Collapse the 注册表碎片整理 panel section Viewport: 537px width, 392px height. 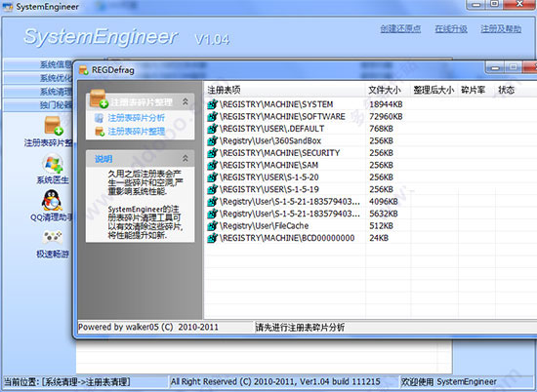tap(186, 101)
